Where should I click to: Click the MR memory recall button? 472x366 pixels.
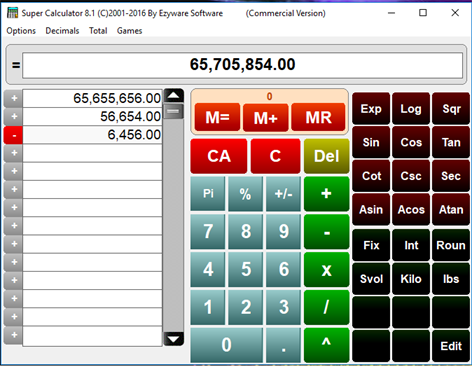318,117
